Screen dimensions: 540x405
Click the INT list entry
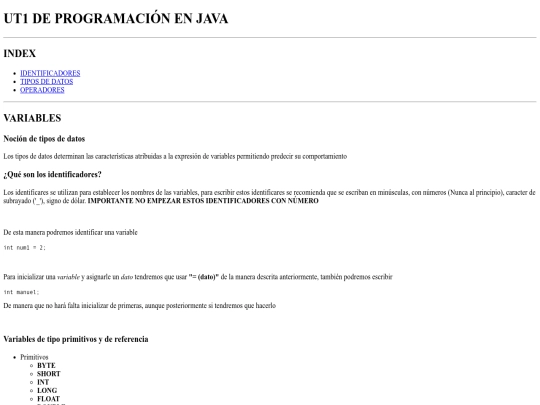[x=43, y=382]
